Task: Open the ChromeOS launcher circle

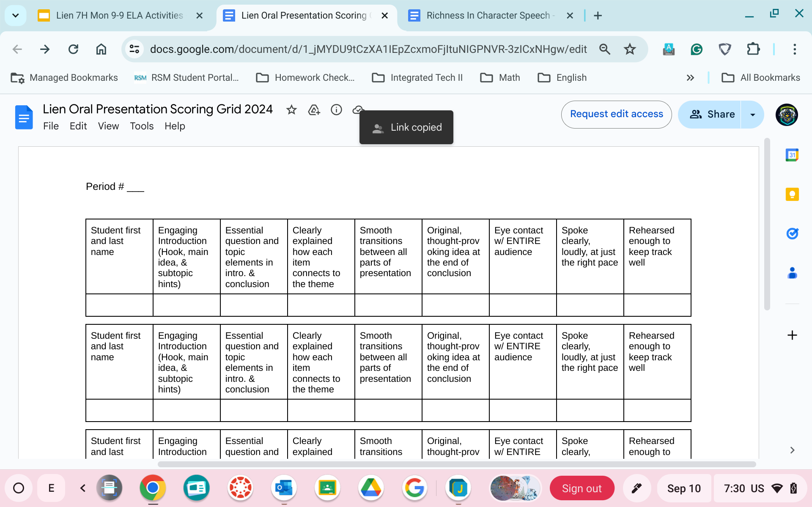Action: point(19,488)
